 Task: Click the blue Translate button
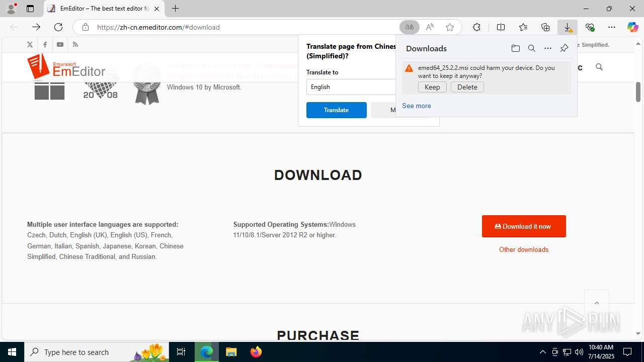(x=336, y=110)
